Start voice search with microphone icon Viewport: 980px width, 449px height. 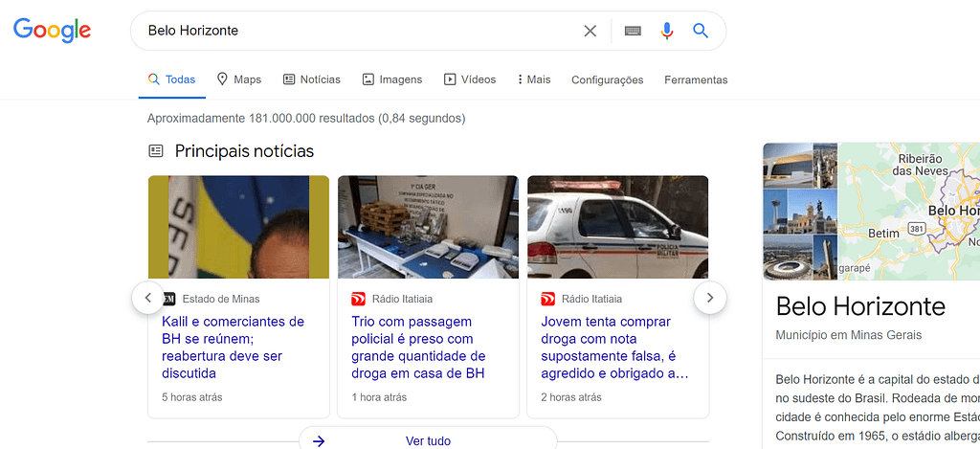coord(667,31)
